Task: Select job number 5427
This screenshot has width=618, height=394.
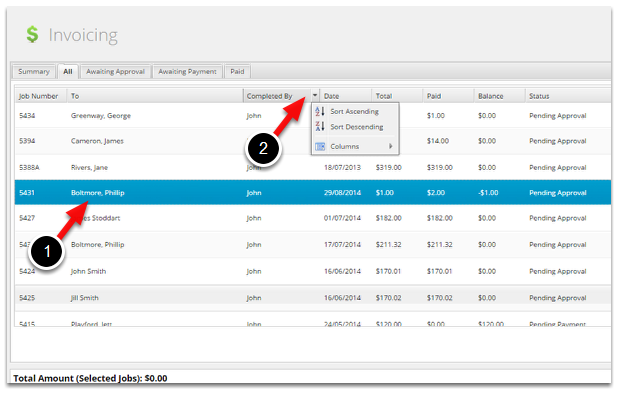Action: pyautogui.click(x=27, y=218)
